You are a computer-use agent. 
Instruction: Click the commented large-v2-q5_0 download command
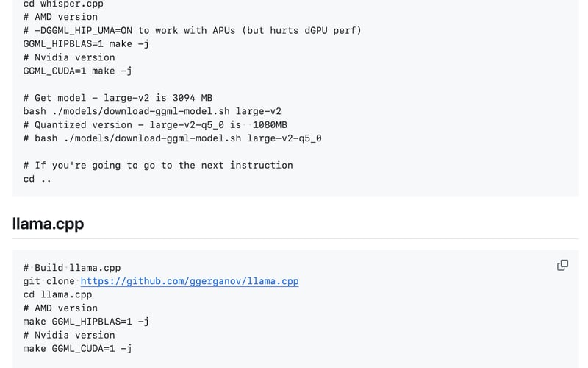[x=172, y=138]
